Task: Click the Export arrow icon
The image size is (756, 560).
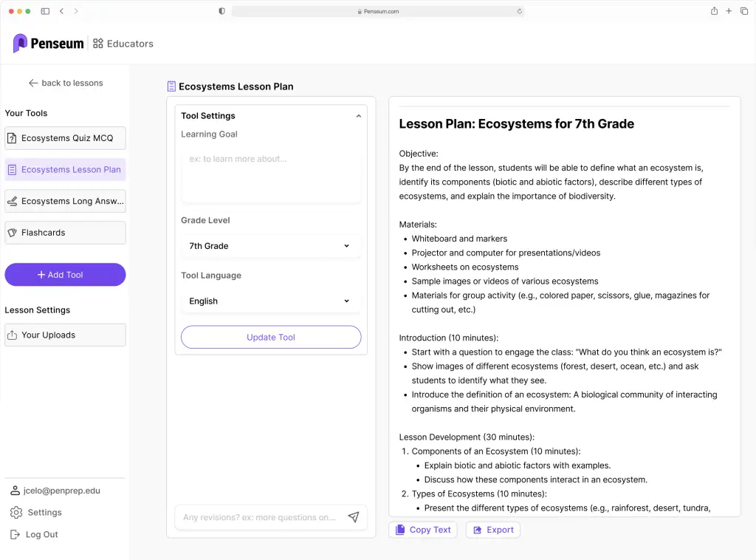Action: click(x=478, y=530)
